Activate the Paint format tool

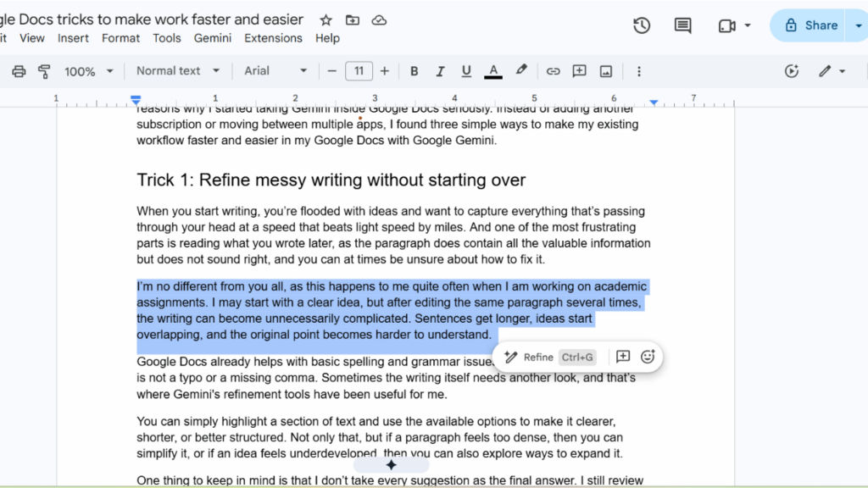(x=44, y=71)
